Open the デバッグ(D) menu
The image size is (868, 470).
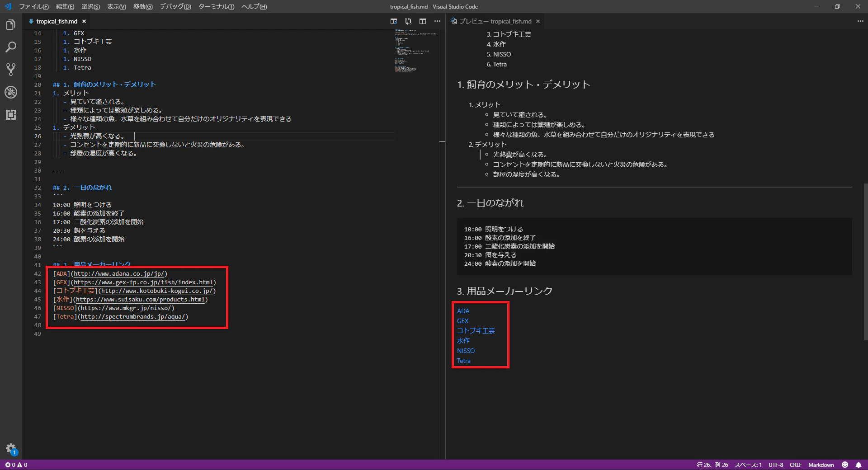coord(175,6)
